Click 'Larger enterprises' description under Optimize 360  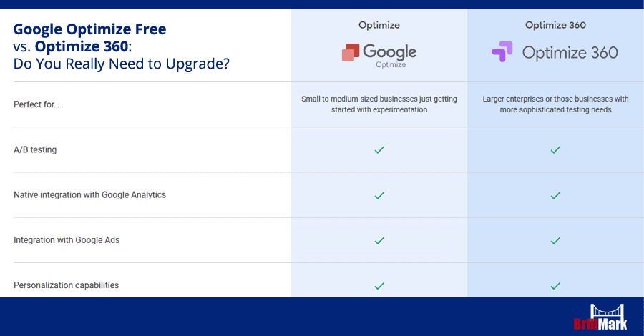click(x=555, y=104)
